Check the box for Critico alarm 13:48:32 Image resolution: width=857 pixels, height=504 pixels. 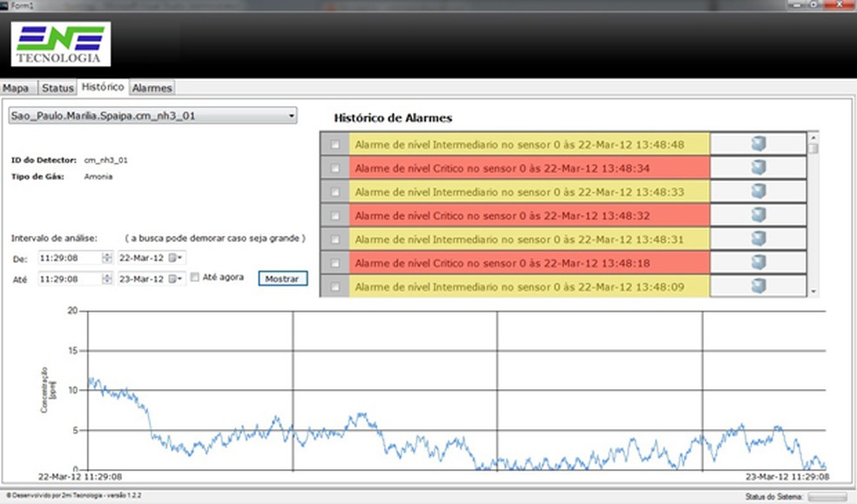pos(335,216)
